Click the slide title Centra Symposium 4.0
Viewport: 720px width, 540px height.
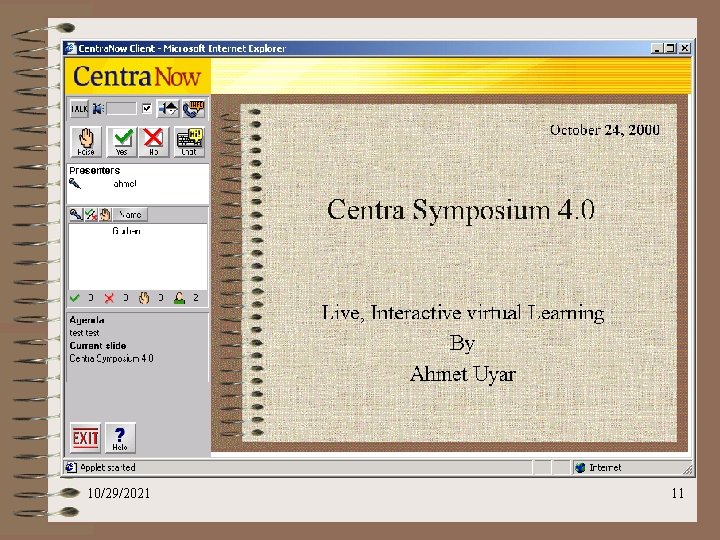click(x=461, y=210)
